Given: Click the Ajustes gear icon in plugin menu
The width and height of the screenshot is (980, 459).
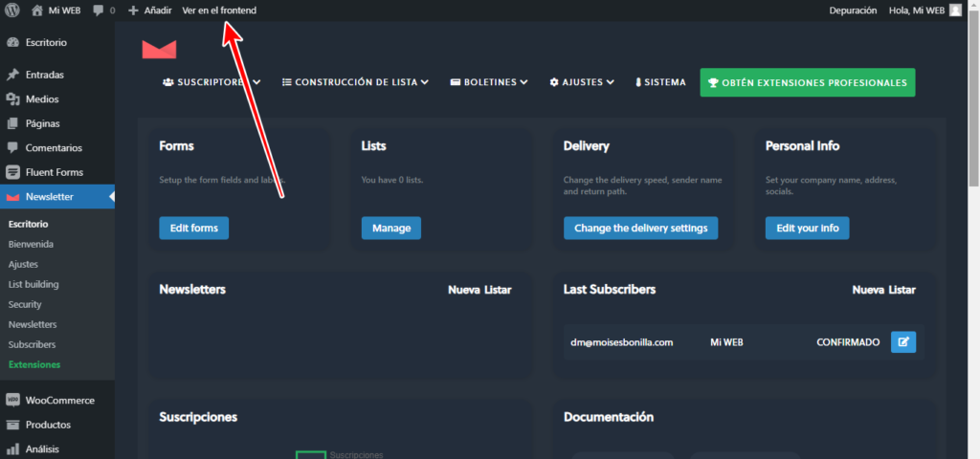Looking at the screenshot, I should [x=554, y=82].
